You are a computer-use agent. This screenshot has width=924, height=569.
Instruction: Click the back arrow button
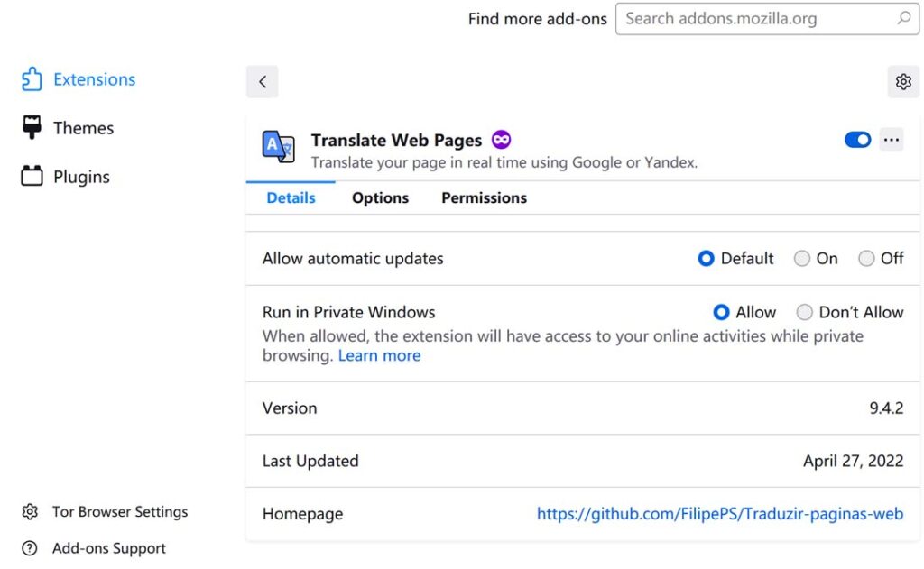tap(263, 81)
